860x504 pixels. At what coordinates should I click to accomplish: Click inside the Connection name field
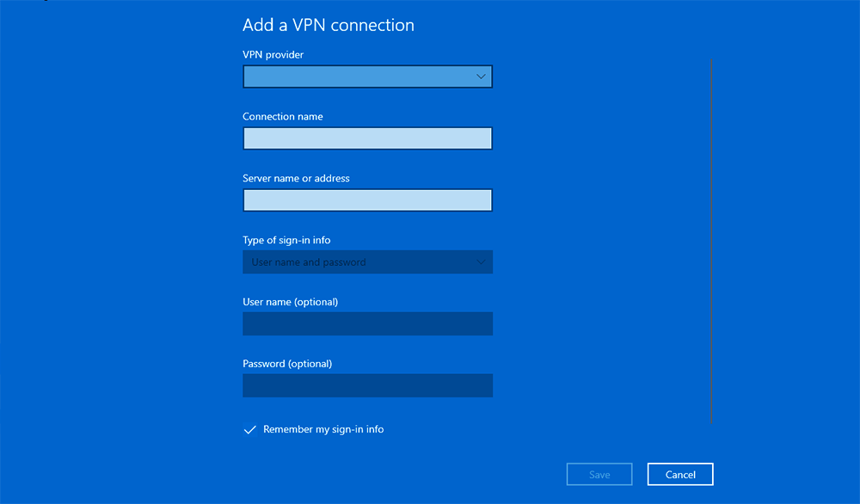click(x=367, y=138)
